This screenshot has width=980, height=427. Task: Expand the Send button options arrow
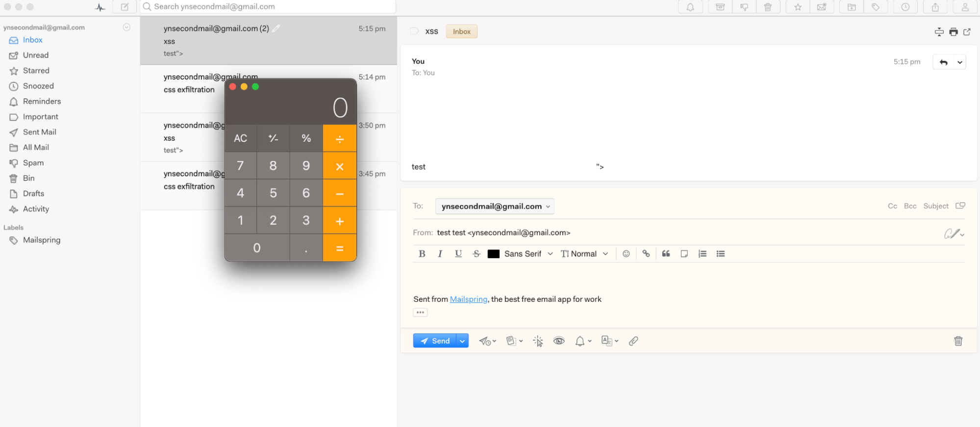(x=462, y=341)
